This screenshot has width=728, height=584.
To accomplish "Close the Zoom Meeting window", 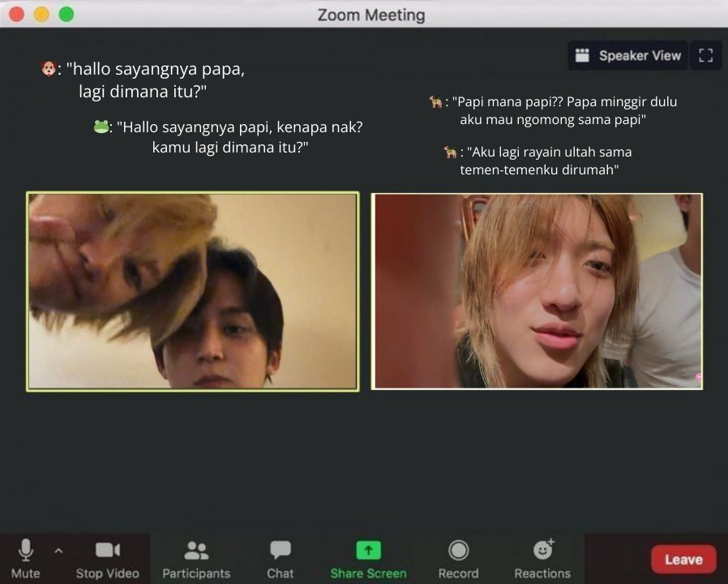I will point(16,15).
